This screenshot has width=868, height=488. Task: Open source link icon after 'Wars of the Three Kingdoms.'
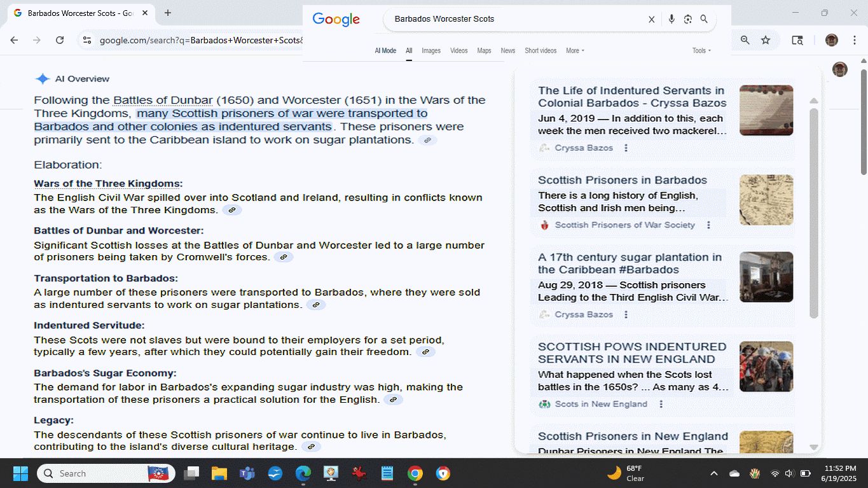232,210
